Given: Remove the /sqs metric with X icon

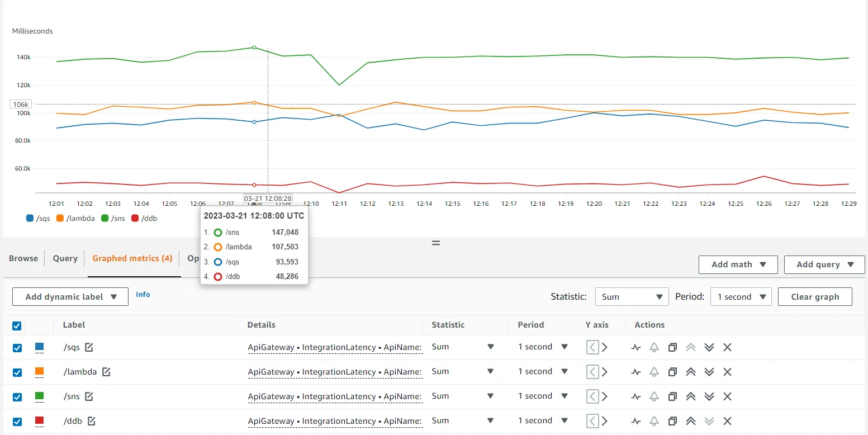Looking at the screenshot, I should point(727,347).
